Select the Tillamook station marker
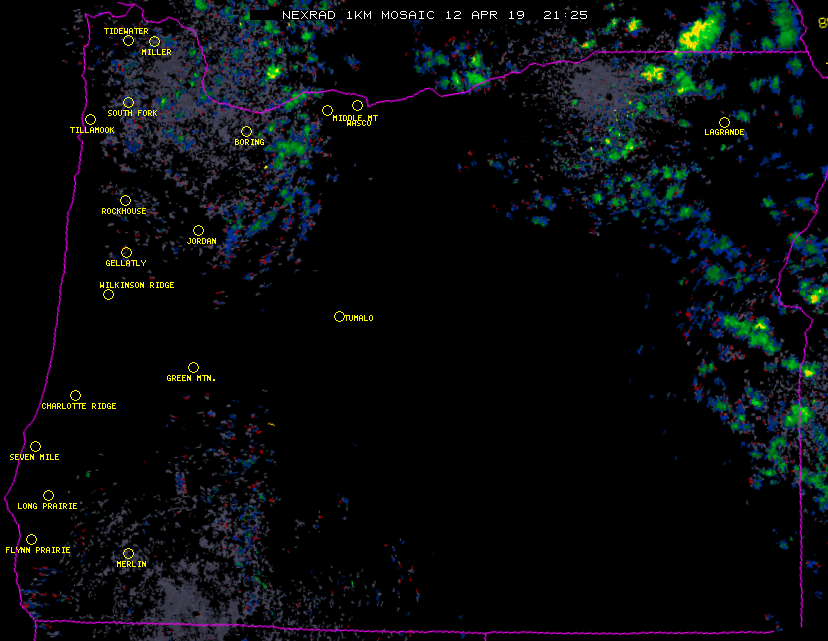The height and width of the screenshot is (641, 828). click(90, 120)
